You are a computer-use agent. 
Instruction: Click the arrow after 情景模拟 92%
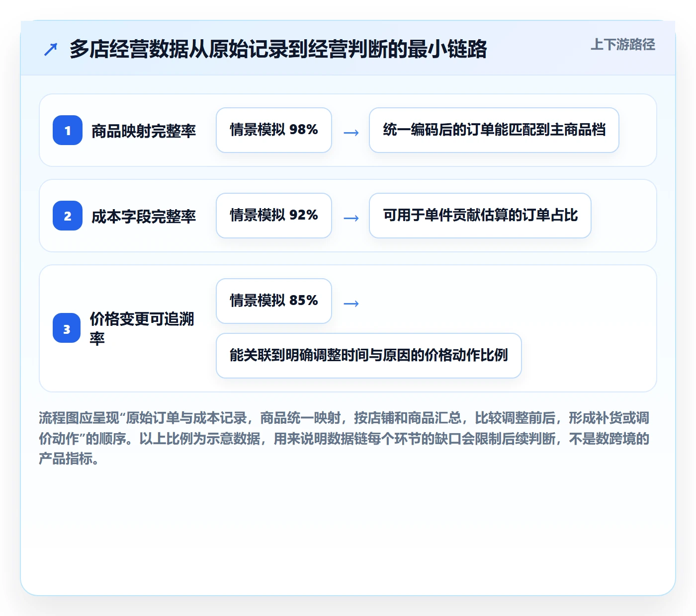351,218
